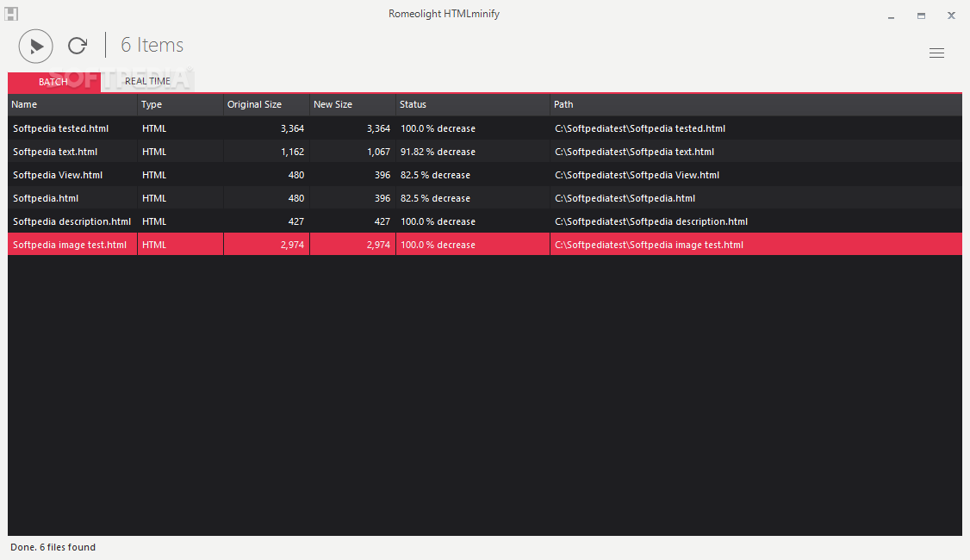The height and width of the screenshot is (560, 970).
Task: Minimize the HTMLminify window
Action: [891, 16]
